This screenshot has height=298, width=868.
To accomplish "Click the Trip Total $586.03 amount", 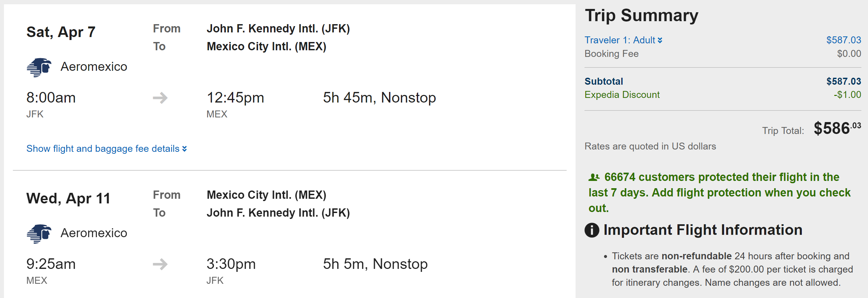I will [836, 129].
